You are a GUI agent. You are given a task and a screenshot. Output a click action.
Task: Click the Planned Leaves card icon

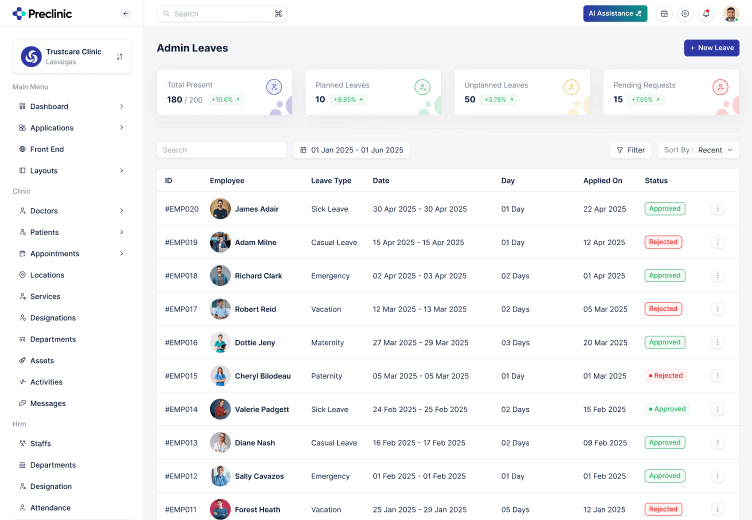[422, 87]
